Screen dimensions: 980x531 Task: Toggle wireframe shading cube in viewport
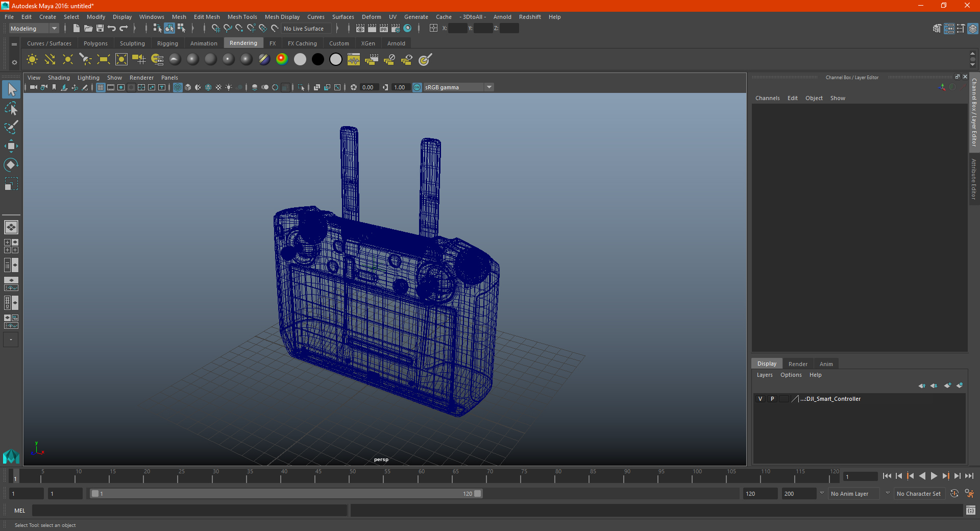point(178,87)
